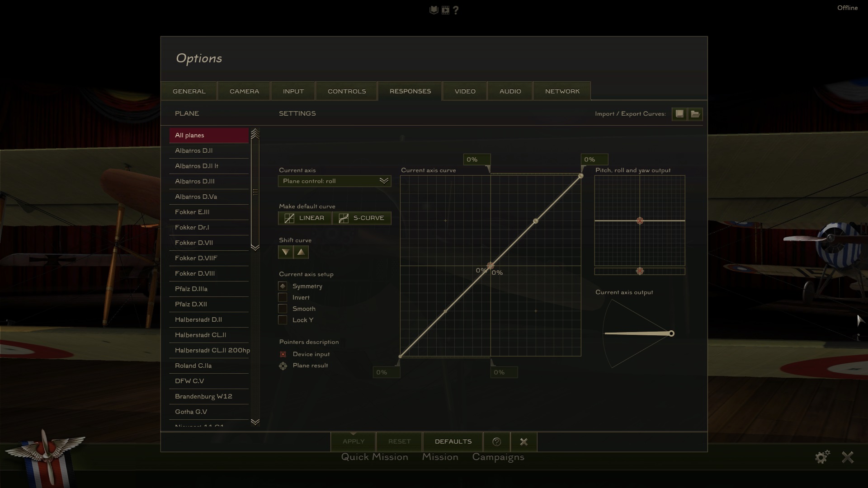Toggle the Symmetry checkbox
868x488 pixels.
coord(283,286)
